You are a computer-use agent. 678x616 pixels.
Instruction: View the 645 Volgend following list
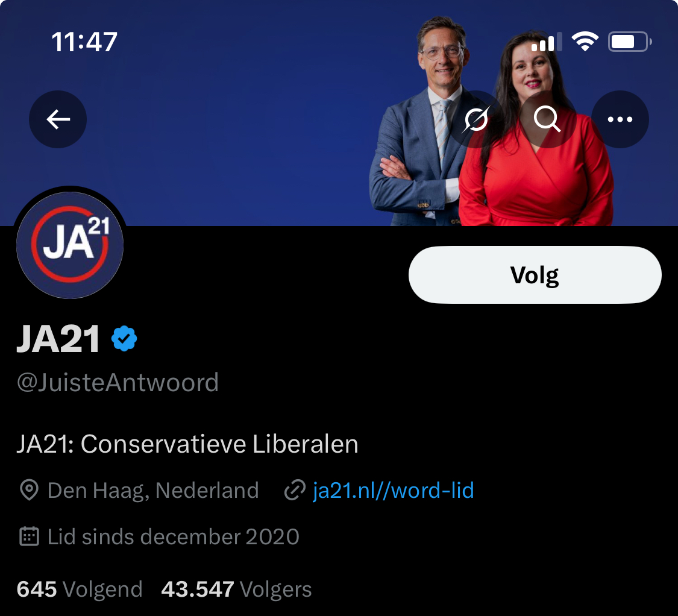[80, 589]
